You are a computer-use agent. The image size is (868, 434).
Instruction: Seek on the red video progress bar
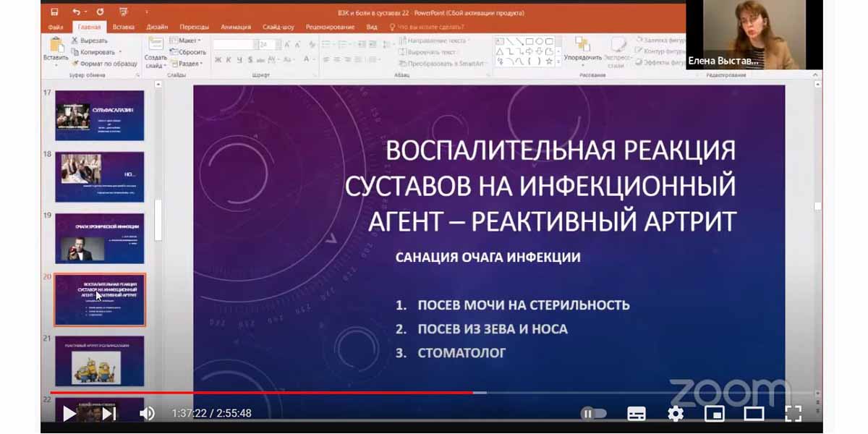click(x=289, y=393)
